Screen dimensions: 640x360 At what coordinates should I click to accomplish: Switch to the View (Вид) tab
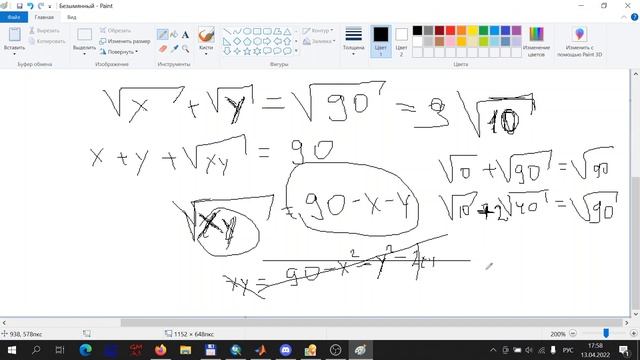[x=72, y=17]
